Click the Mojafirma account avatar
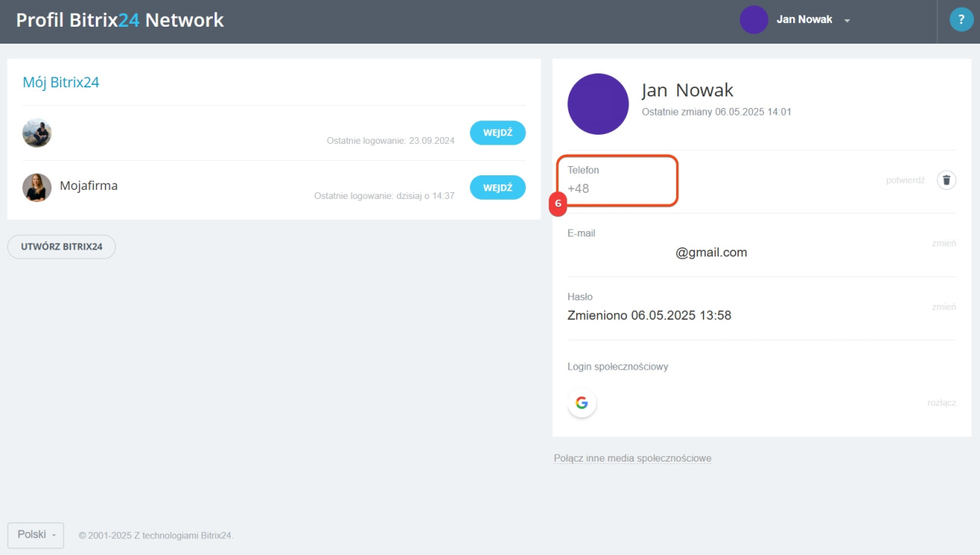 tap(37, 188)
